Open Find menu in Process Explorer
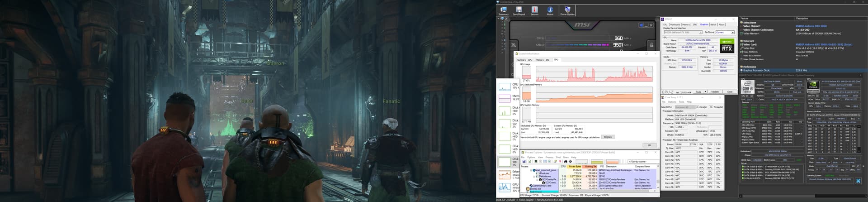The image size is (868, 202). coord(558,158)
